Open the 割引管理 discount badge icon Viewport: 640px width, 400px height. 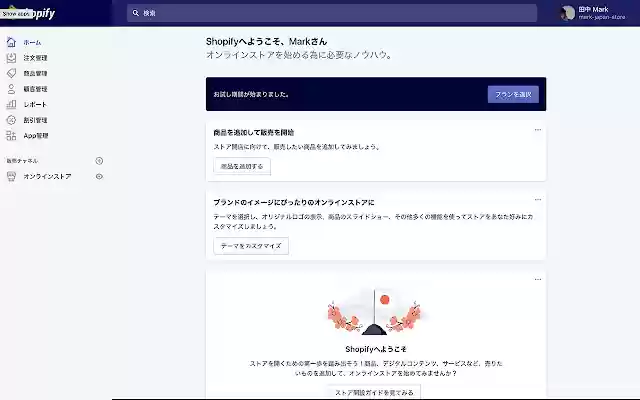(x=11, y=120)
